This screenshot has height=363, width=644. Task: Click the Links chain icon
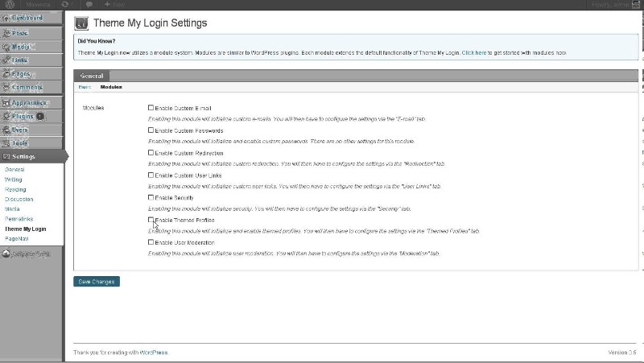pos(6,60)
